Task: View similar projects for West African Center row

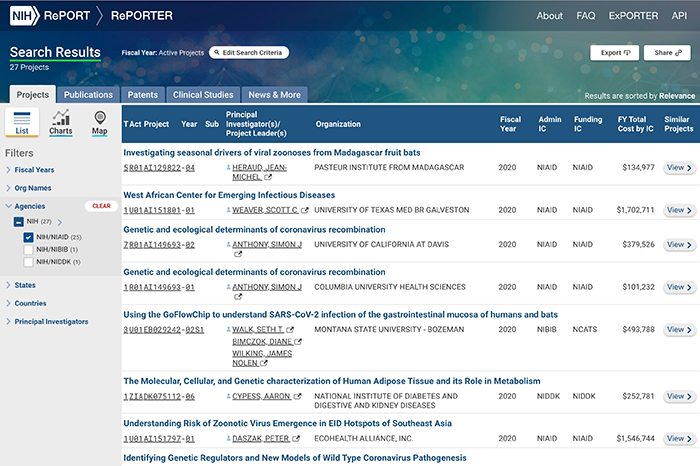Action: (x=679, y=210)
